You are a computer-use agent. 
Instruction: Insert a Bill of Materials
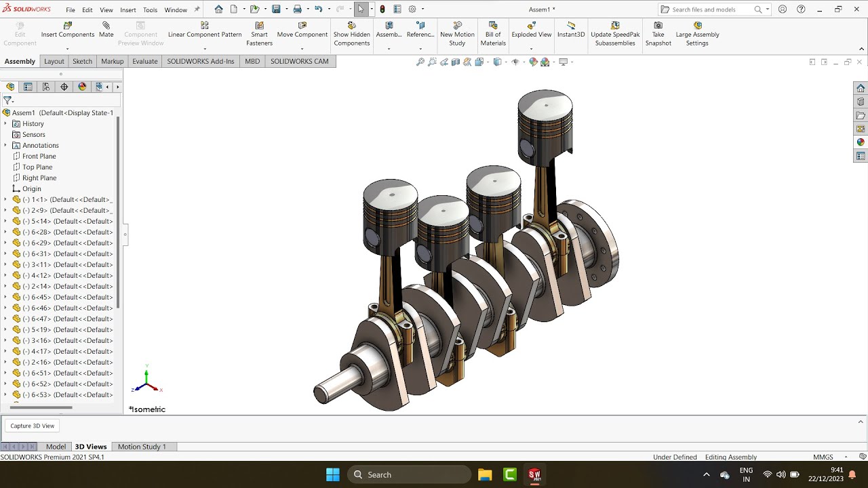(493, 34)
